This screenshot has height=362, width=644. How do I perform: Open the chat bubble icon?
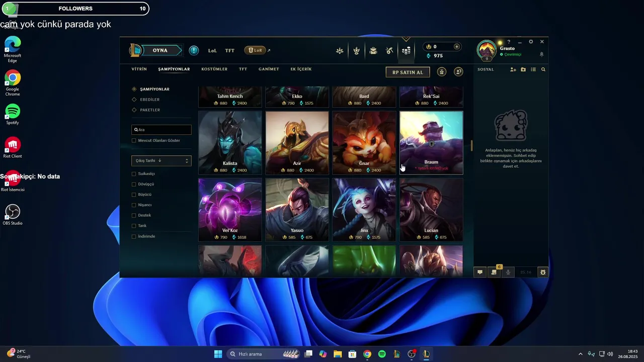480,272
